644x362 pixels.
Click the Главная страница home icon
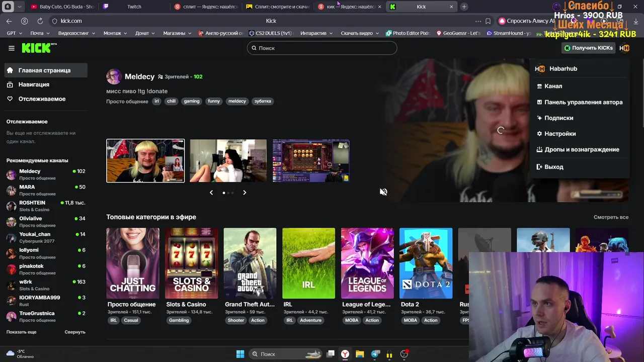click(x=10, y=70)
